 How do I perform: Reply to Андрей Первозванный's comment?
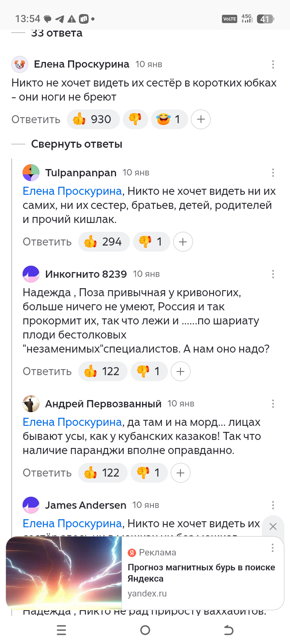click(x=47, y=473)
